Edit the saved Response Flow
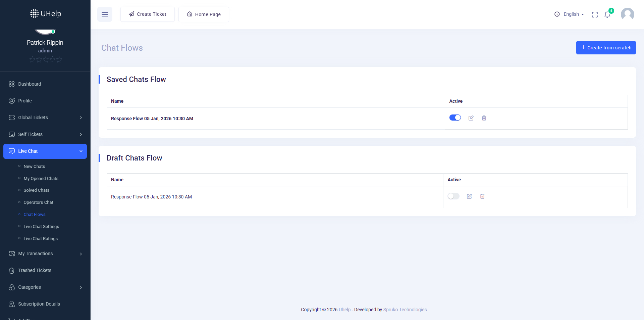 tap(471, 118)
